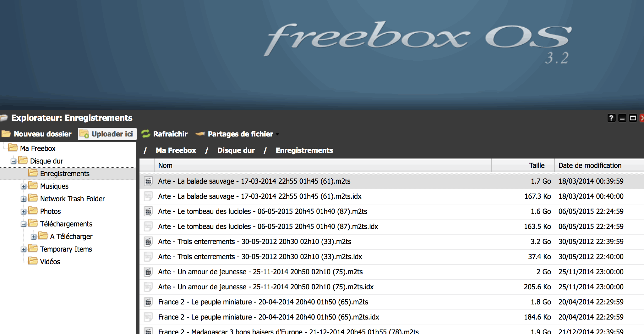Viewport: 644px width, 334px height.
Task: Select file name Le peuple miniature (65).m2ts
Action: (x=263, y=302)
